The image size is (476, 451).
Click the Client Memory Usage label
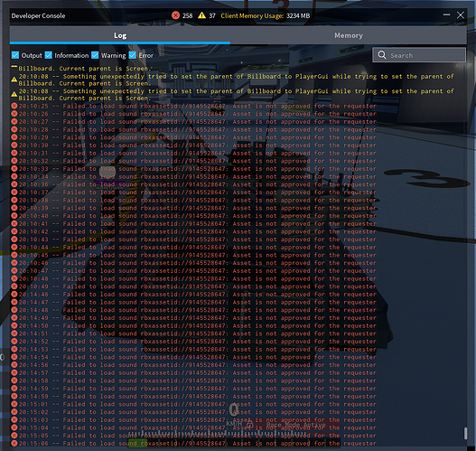252,15
